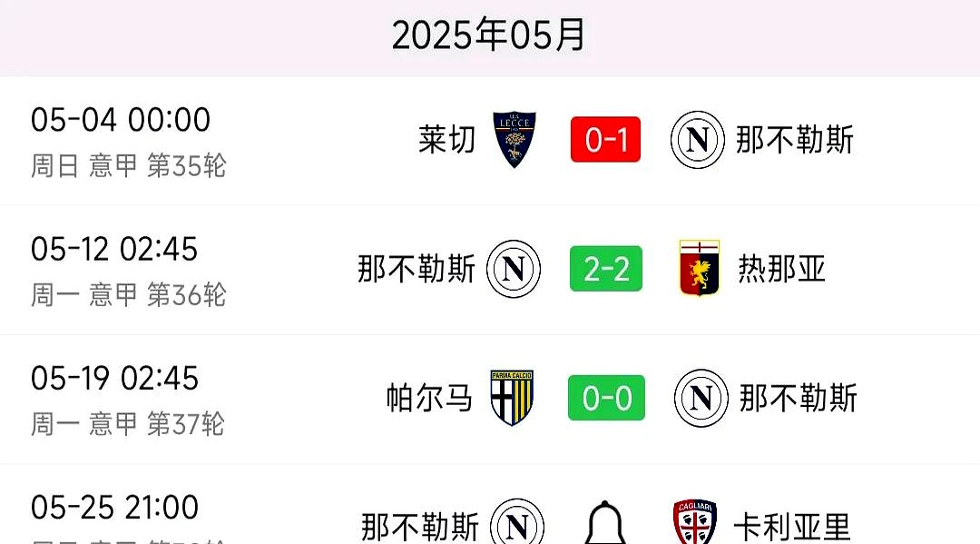Click the 2025年05月 month header
The image size is (980, 544).
click(x=490, y=36)
